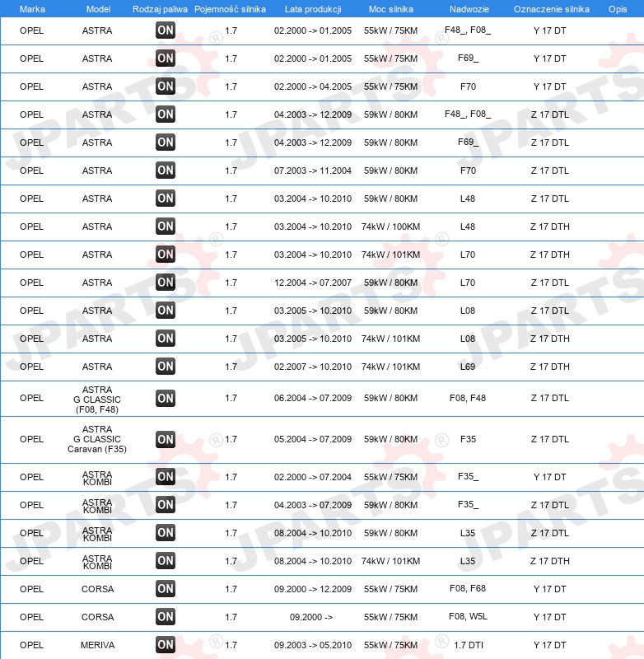
Task: Click the '04.2003 -> 07.2009' date cell
Action: click(x=313, y=505)
